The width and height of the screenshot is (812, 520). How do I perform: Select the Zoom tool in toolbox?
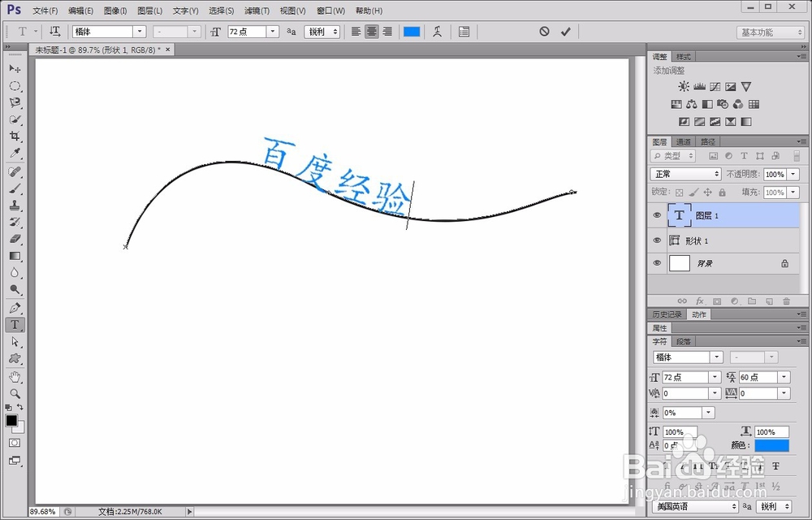[15, 393]
